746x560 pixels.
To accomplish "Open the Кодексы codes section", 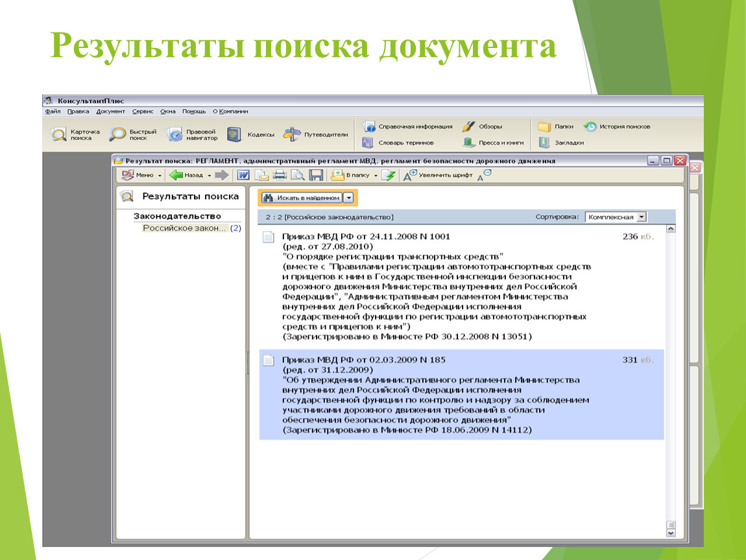I will pos(251,135).
